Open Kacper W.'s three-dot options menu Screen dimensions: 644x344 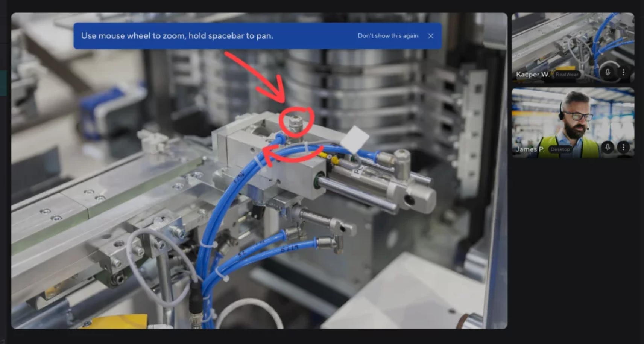(x=623, y=72)
